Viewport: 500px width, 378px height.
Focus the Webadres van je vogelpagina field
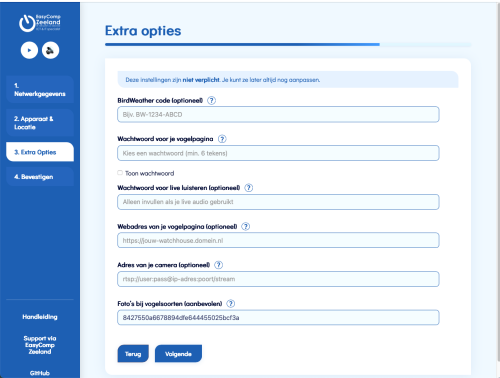[278, 241]
